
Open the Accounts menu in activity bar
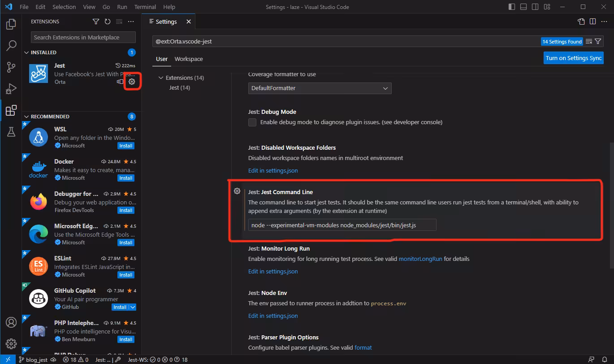tap(11, 322)
